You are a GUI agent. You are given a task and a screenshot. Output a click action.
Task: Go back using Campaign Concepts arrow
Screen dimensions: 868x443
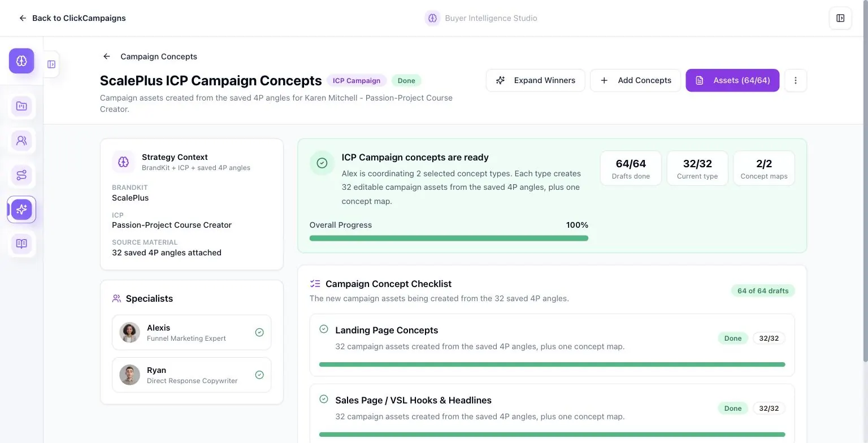106,57
